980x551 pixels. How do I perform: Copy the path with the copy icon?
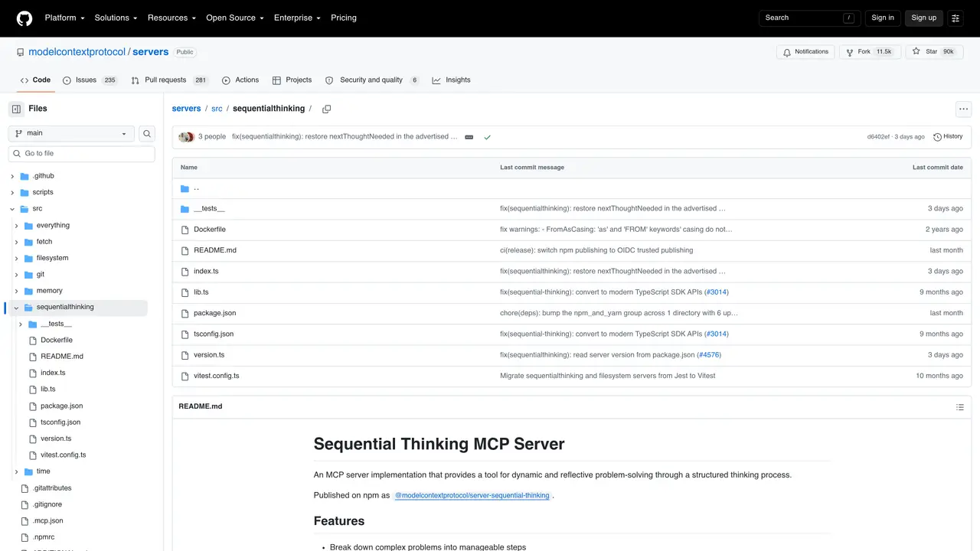point(326,109)
